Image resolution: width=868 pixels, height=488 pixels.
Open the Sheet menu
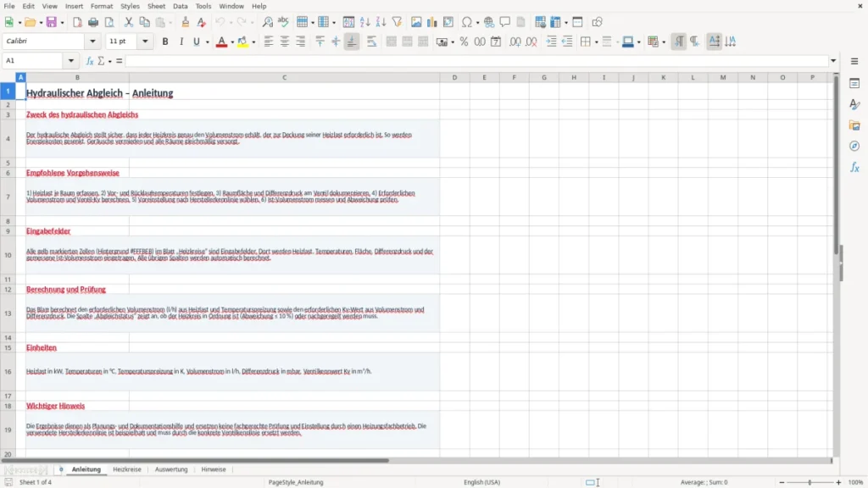pyautogui.click(x=156, y=6)
